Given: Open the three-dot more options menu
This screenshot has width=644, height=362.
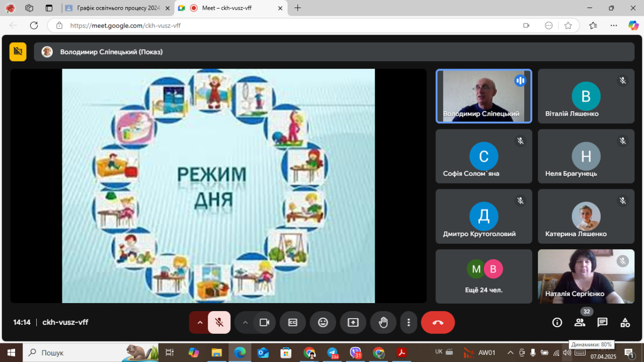Looking at the screenshot, I should [409, 323].
